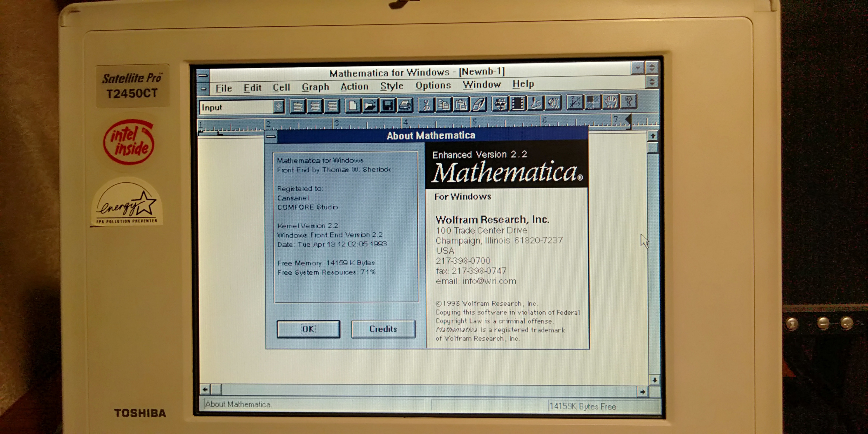Click the center-align text toolbar icon
Image resolution: width=868 pixels, height=434 pixels.
pos(315,106)
